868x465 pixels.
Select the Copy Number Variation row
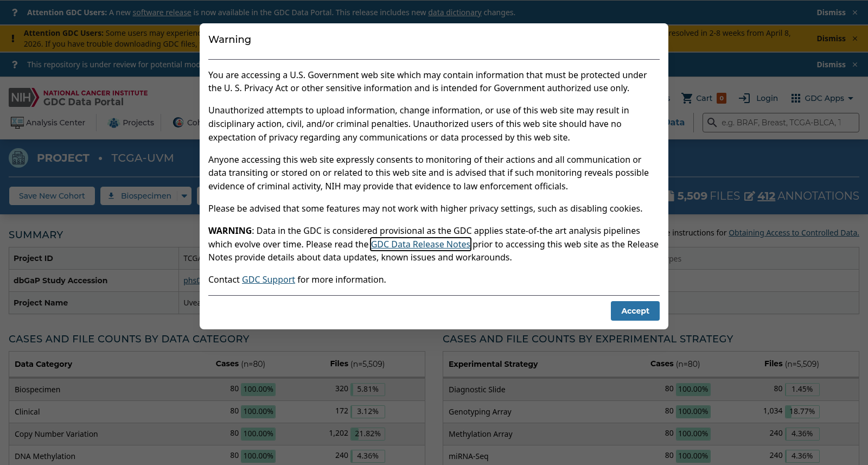(217, 434)
